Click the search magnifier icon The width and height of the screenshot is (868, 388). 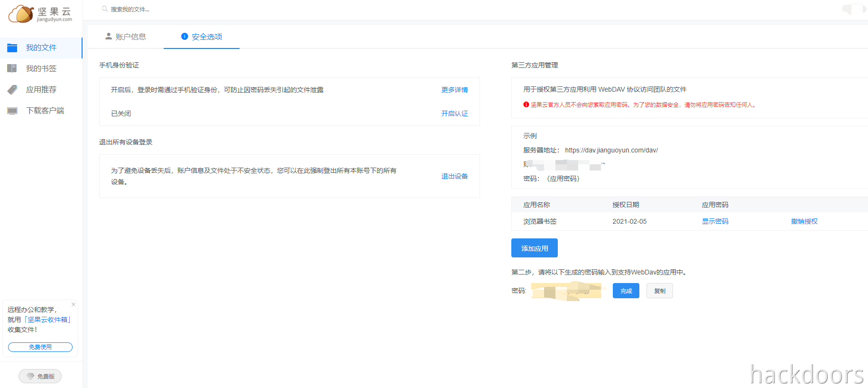click(x=104, y=9)
